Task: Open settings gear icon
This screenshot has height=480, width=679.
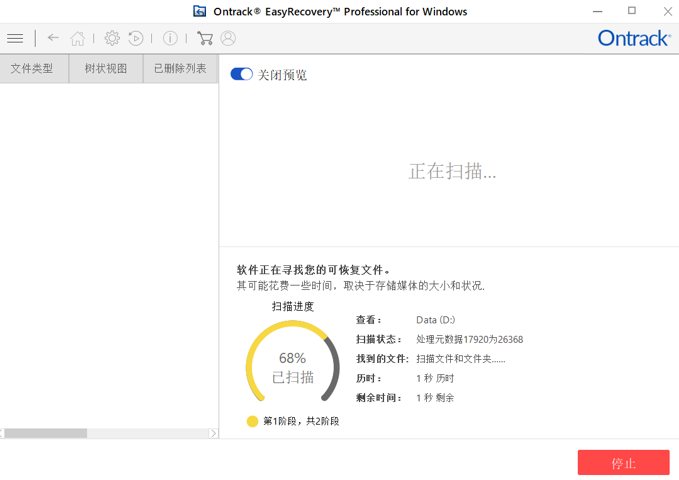Action: point(112,39)
